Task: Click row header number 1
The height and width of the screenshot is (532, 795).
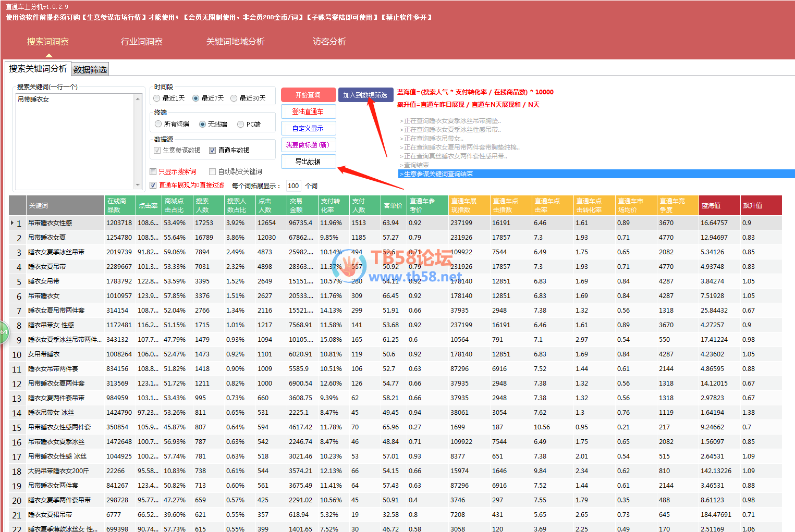Action: (18, 223)
